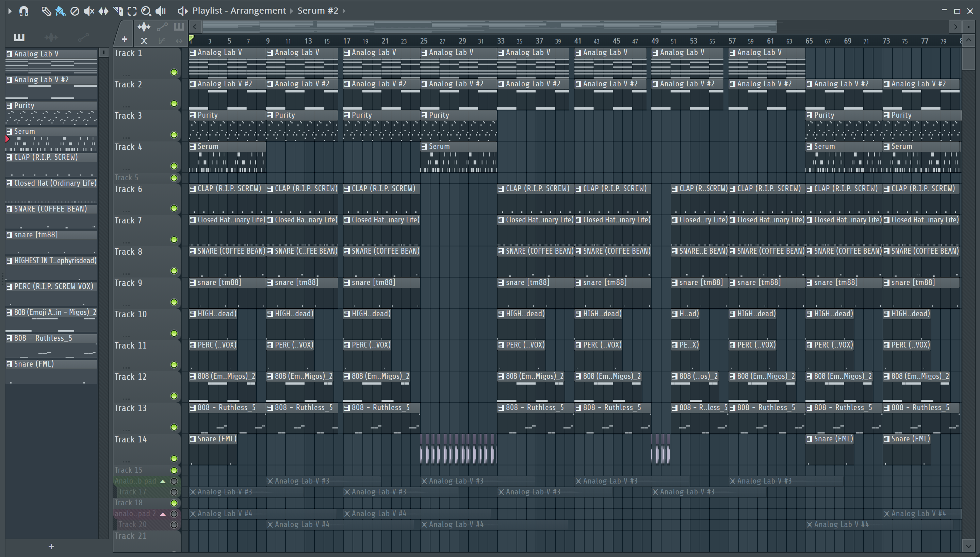Click the curve icon next to the X icon
Screen dimensions: 980x557
pyautogui.click(x=162, y=40)
